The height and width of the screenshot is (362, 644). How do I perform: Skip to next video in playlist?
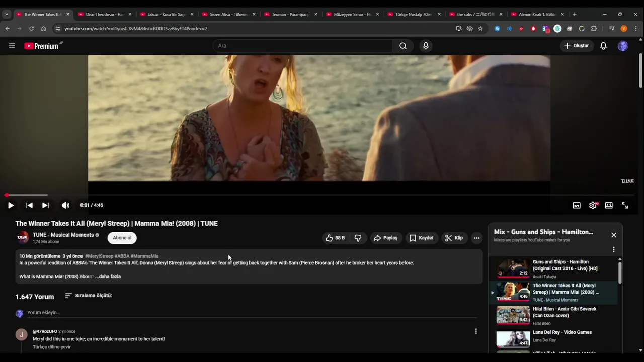45,205
